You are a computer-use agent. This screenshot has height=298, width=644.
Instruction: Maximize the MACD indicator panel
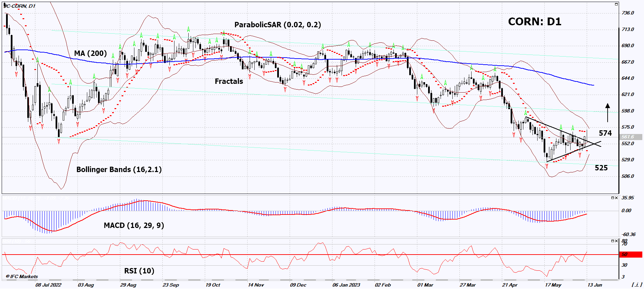613,198
